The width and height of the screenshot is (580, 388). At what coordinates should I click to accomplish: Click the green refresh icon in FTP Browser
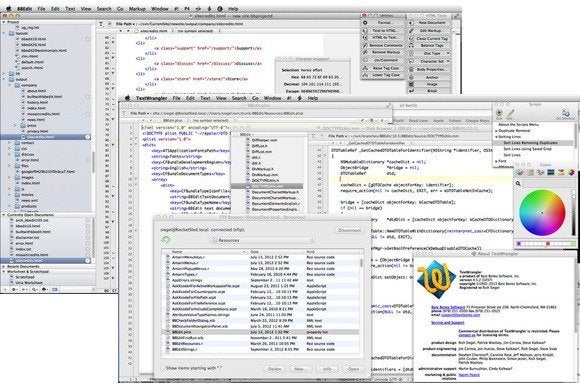point(166,240)
